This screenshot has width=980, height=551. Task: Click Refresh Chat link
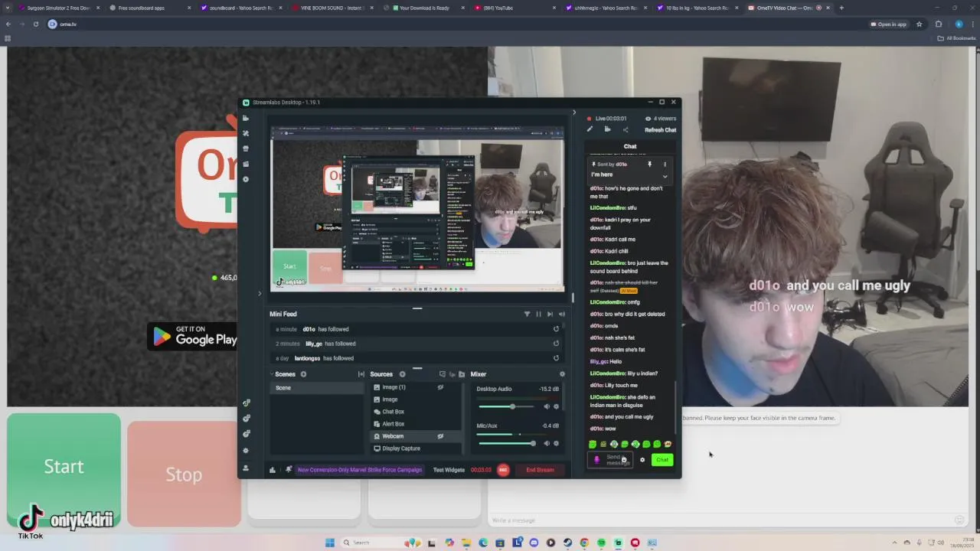(x=660, y=130)
